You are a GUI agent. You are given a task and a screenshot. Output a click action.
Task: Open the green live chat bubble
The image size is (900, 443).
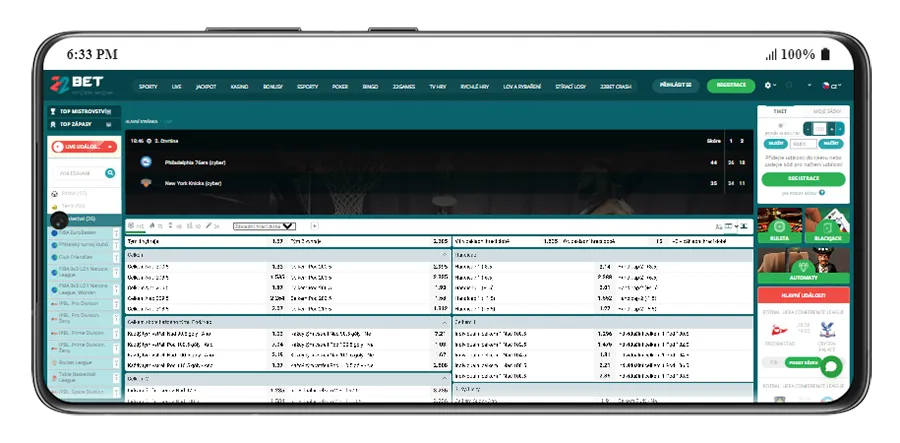pyautogui.click(x=829, y=366)
